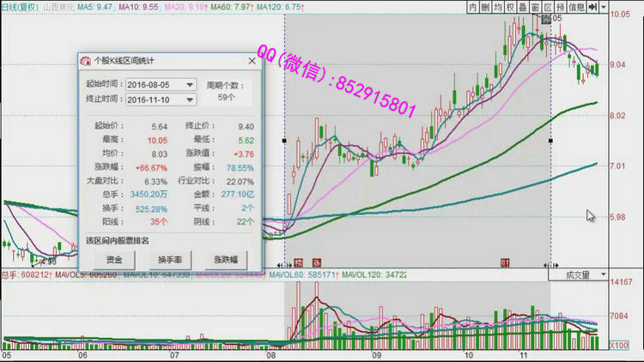Click the 换手率 ranking button
Screen dimensions: 644x362
(170, 259)
